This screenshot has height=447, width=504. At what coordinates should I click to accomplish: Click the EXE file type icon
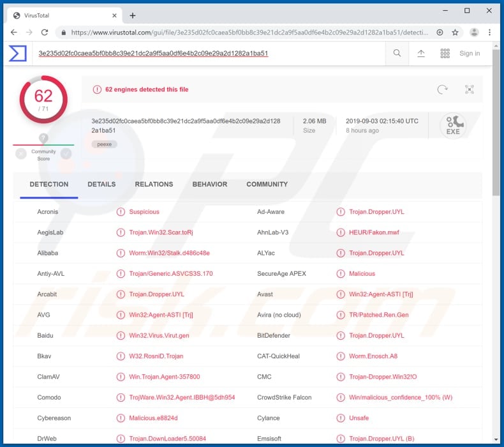click(453, 125)
